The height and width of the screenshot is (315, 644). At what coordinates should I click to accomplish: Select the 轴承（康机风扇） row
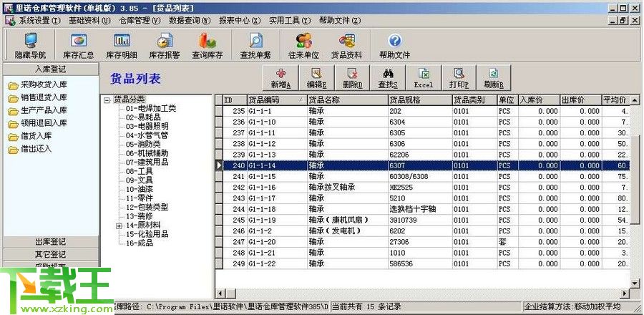(426, 220)
